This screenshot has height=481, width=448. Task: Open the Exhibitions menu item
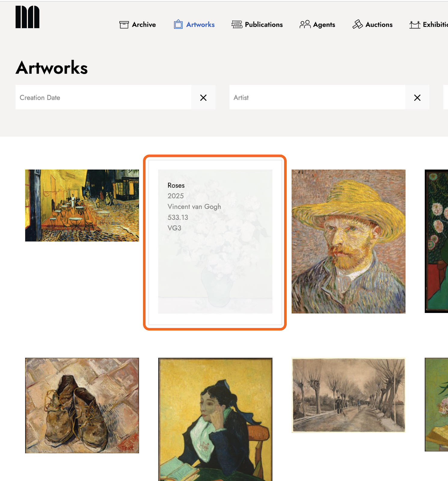(429, 25)
